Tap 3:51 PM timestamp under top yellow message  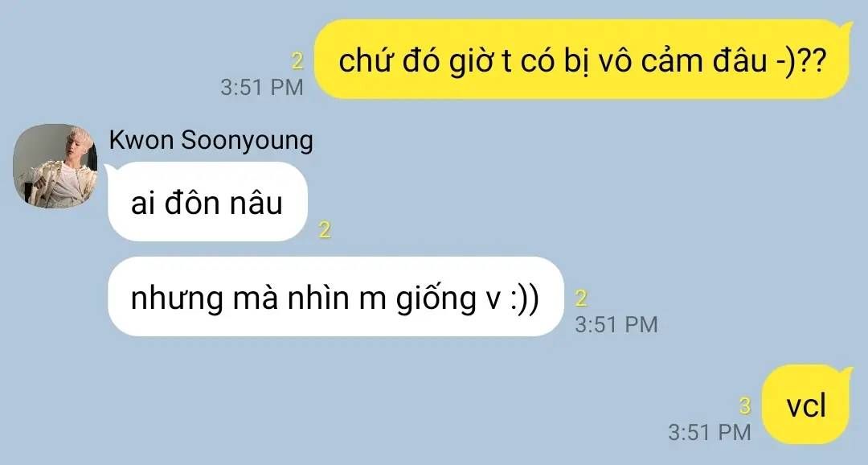point(262,87)
